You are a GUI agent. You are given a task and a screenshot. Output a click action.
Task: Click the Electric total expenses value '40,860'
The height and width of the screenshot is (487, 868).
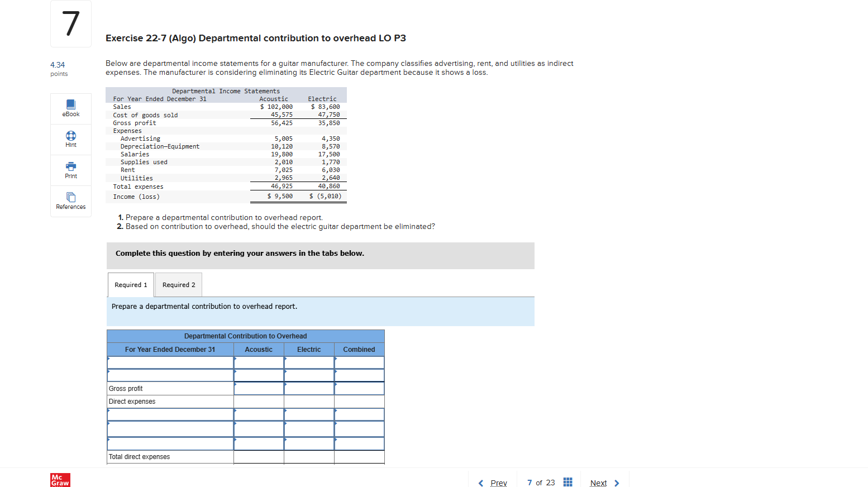pyautogui.click(x=329, y=186)
